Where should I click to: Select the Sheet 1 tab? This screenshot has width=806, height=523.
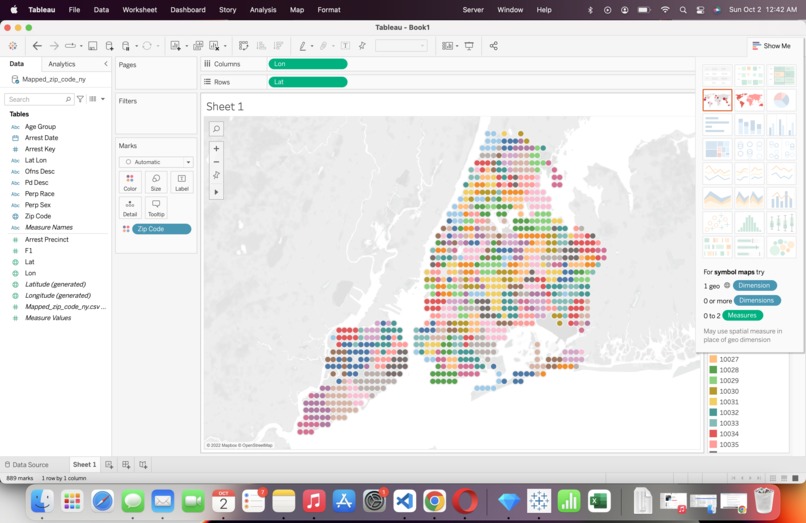pos(84,464)
